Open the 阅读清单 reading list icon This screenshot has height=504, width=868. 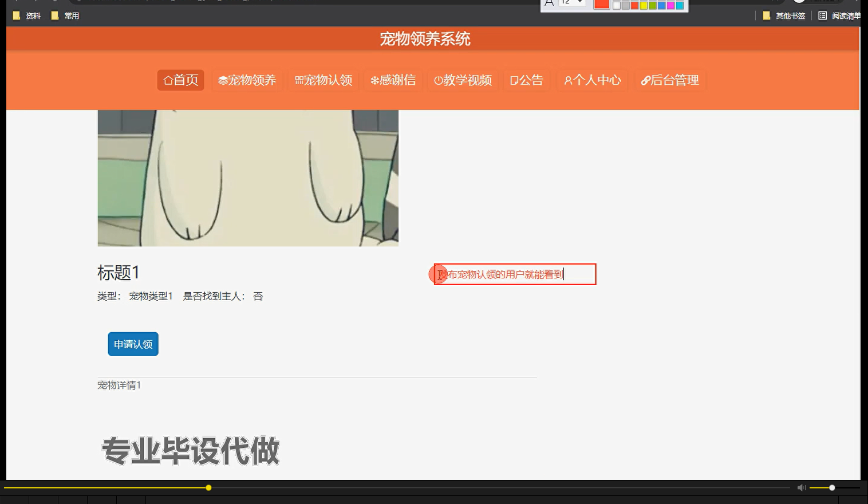[822, 15]
